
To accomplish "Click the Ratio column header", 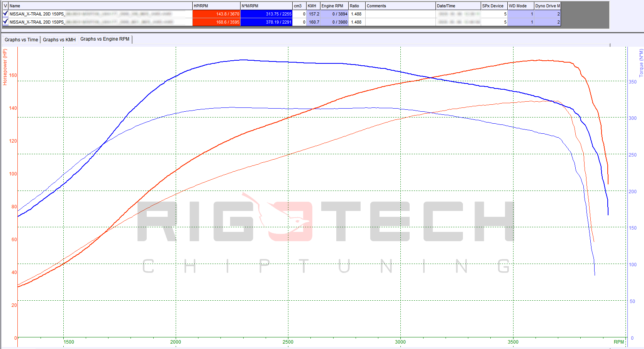I will [357, 6].
